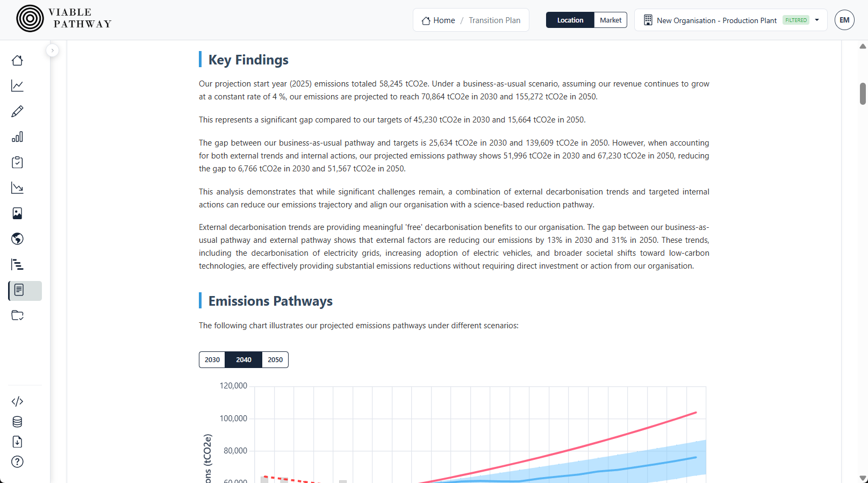Viewport: 868px width, 483px height.
Task: Click the Viable Pathway logo
Action: (x=63, y=19)
